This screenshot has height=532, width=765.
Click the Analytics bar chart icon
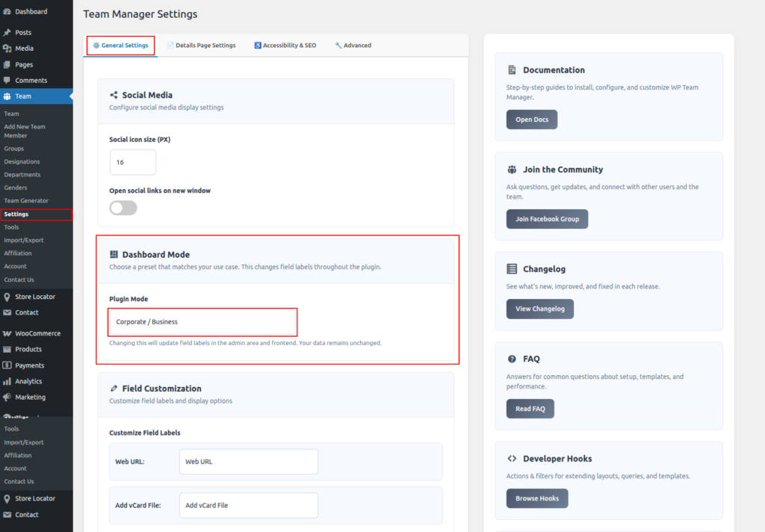pos(7,382)
